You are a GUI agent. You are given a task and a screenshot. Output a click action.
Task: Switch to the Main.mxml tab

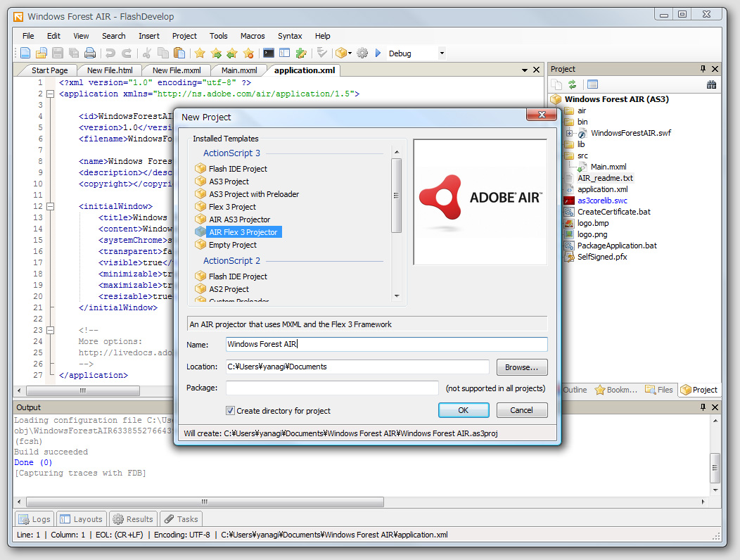239,70
